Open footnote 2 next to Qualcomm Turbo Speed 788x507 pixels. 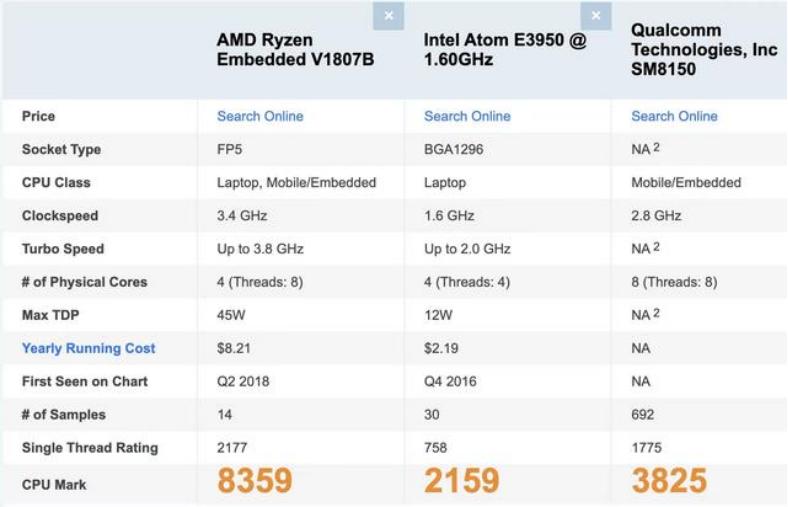click(x=656, y=247)
